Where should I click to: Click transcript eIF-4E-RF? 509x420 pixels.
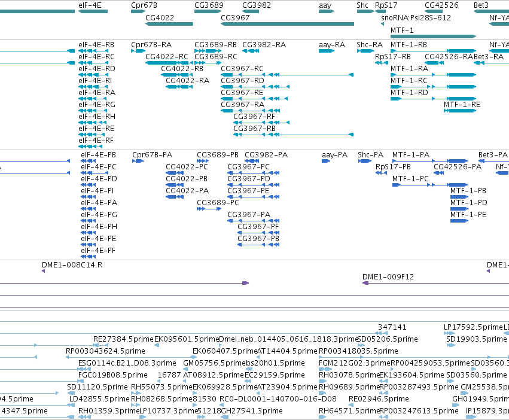coord(96,141)
